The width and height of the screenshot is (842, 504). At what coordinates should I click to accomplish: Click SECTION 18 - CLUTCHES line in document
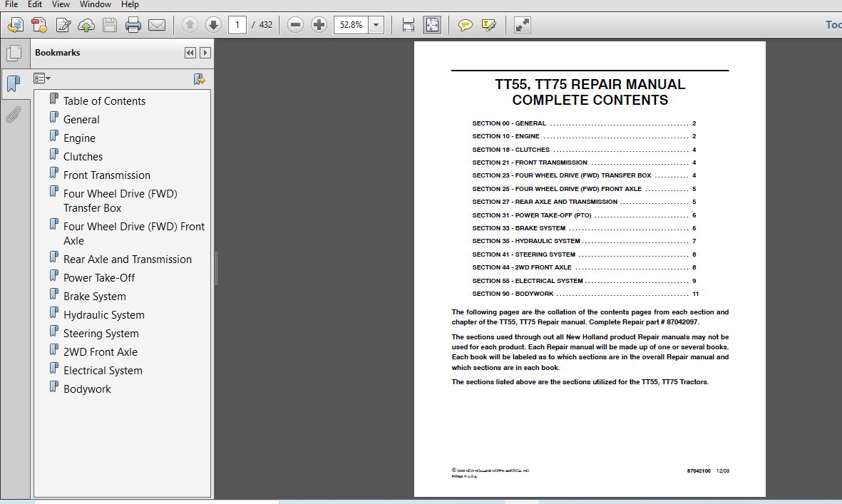[584, 150]
